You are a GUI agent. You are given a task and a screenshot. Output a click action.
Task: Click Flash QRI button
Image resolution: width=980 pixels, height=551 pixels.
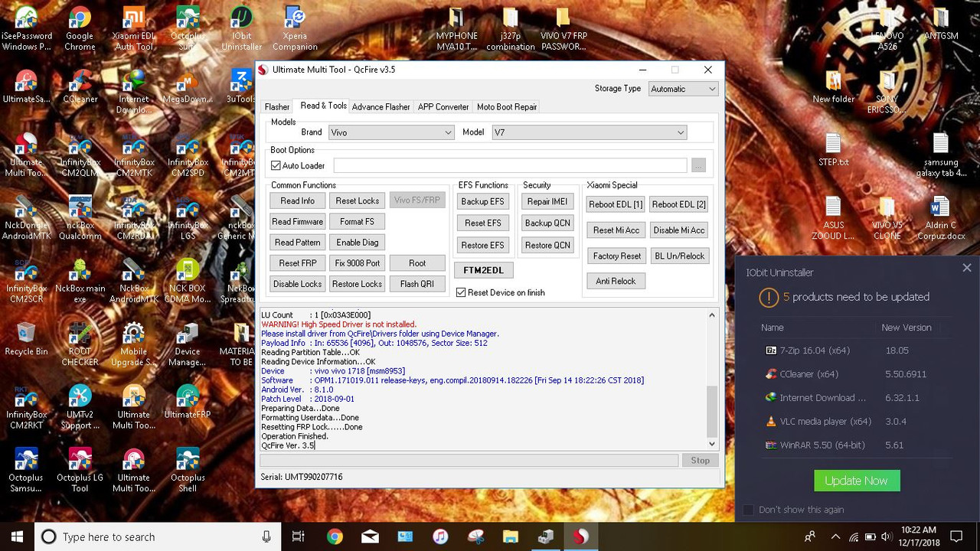tap(416, 283)
